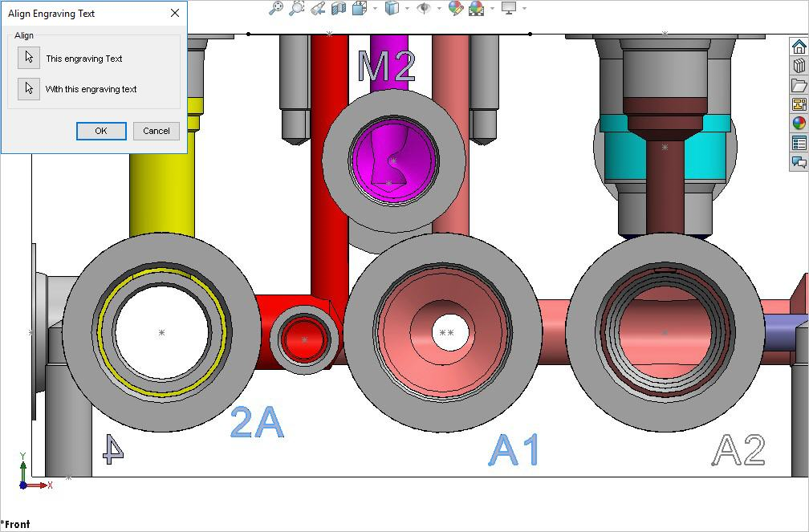The height and width of the screenshot is (532, 809).
Task: Expand the View Orientation dropdown arrow
Action: coord(375,9)
